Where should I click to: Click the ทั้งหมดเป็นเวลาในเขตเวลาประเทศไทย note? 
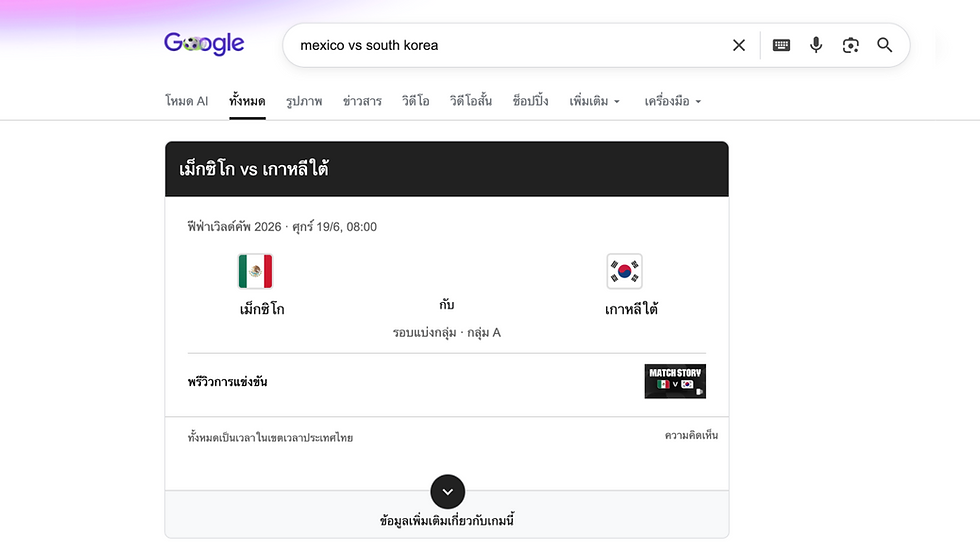click(270, 437)
